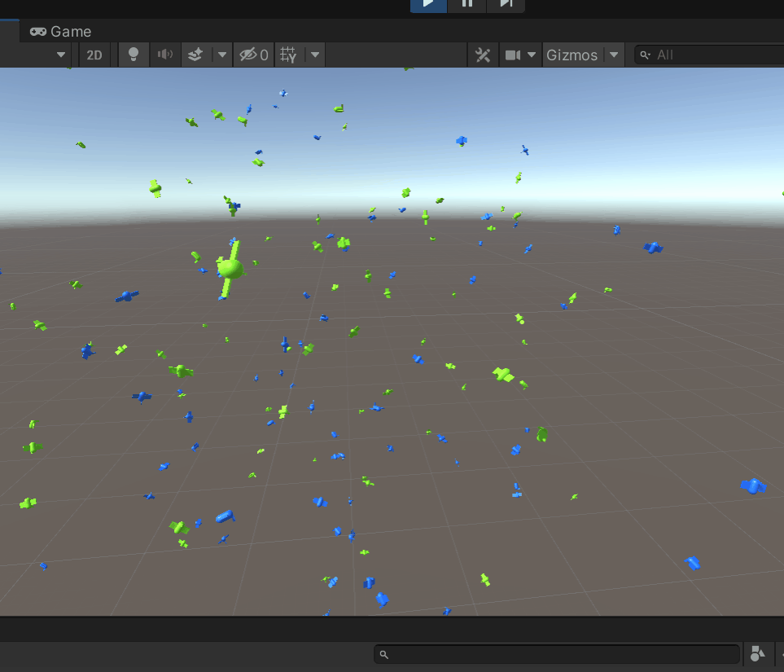Open Gizmos dropdown arrow
This screenshot has height=672, width=784.
tap(614, 55)
